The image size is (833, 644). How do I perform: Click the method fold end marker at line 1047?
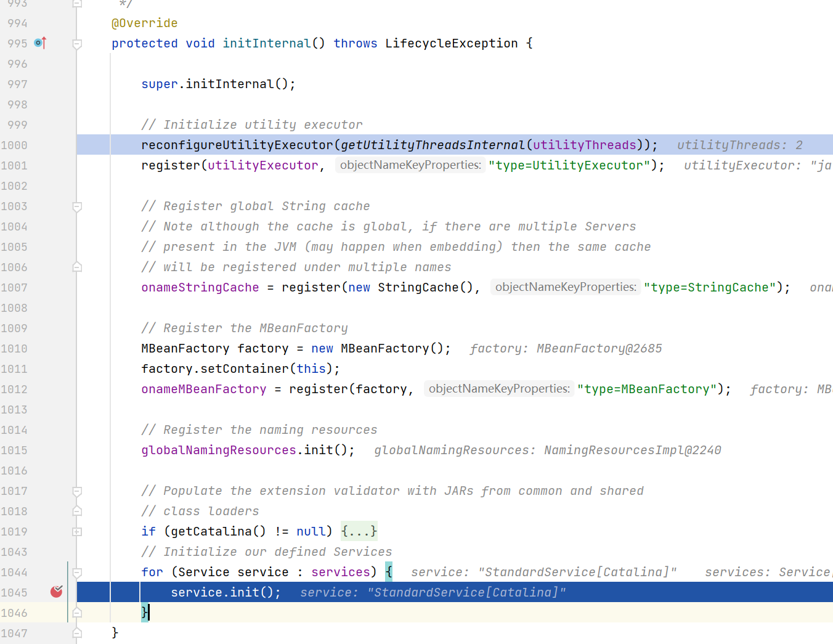pyautogui.click(x=77, y=633)
